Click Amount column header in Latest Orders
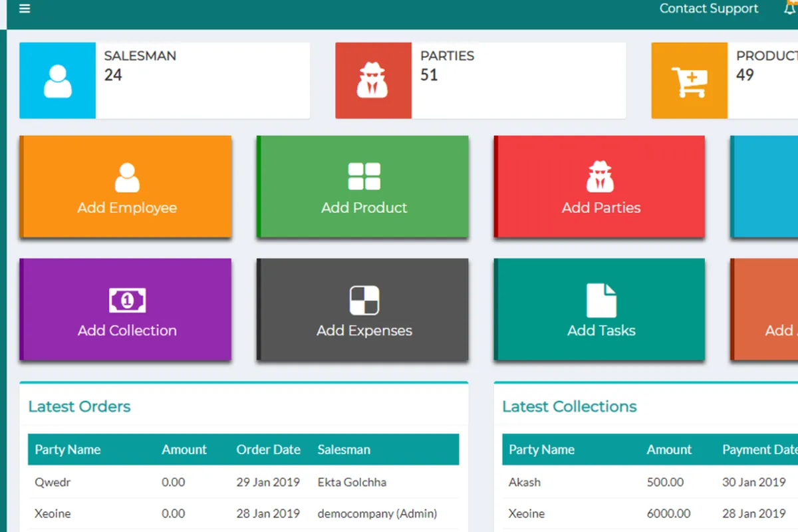The width and height of the screenshot is (798, 532). point(184,450)
